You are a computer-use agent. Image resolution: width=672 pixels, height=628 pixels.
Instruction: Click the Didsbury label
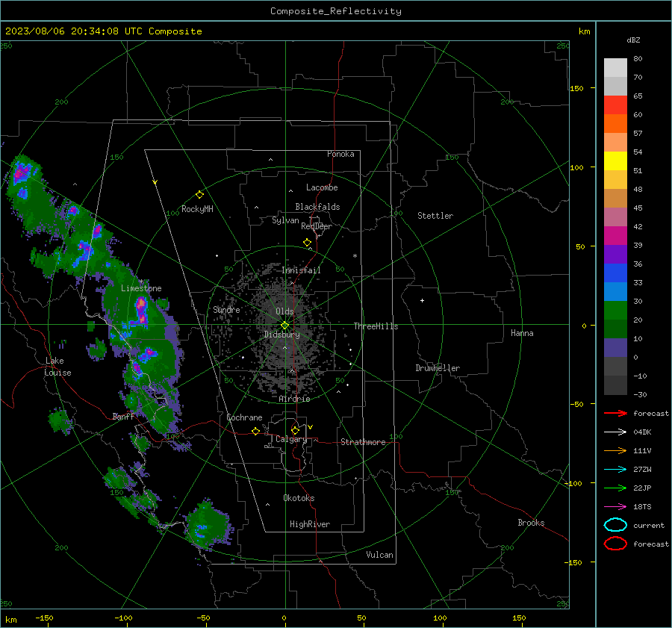281,335
